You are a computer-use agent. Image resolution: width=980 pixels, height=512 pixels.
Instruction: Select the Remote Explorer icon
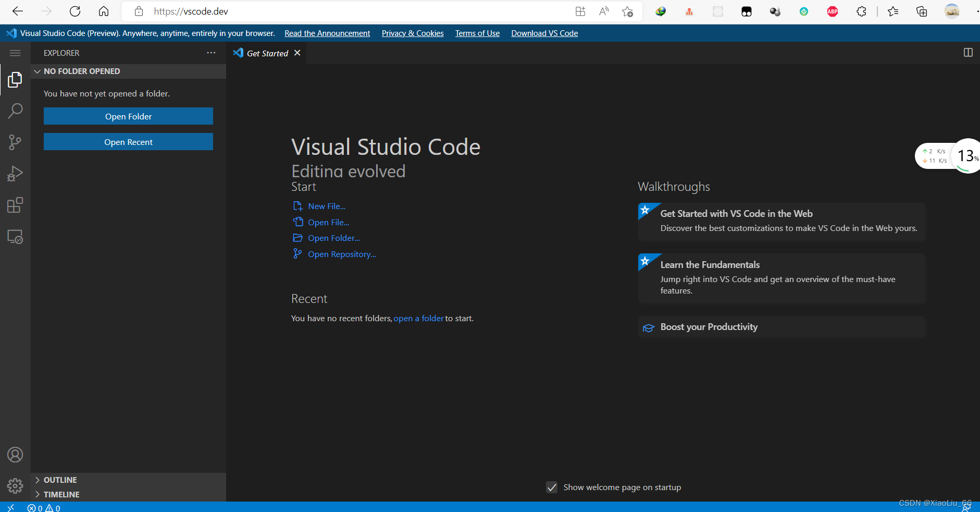pyautogui.click(x=15, y=236)
